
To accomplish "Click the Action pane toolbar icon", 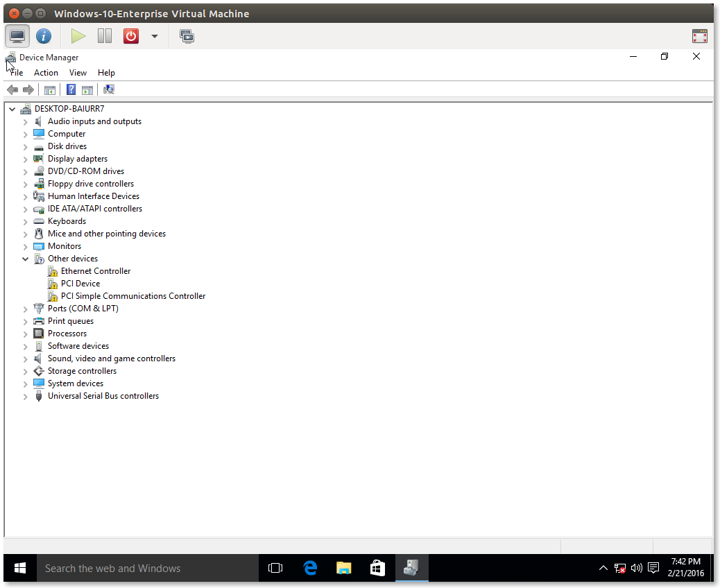I will 87,90.
